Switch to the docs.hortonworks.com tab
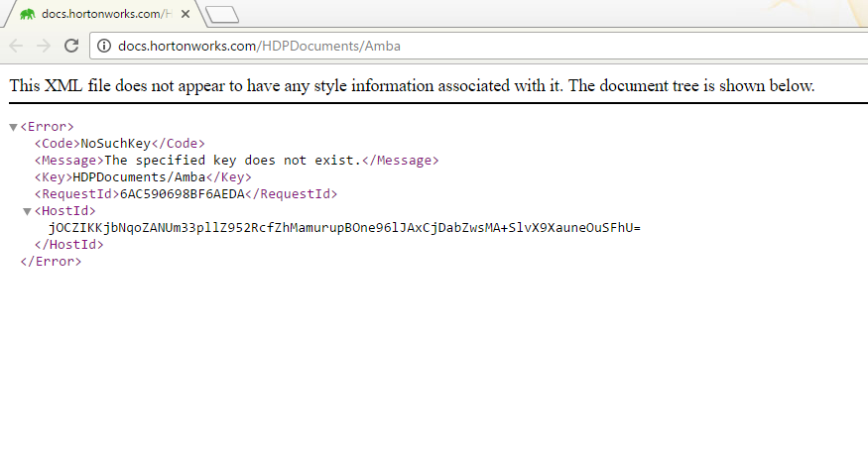Viewport: 868px width, 456px height. (105, 14)
